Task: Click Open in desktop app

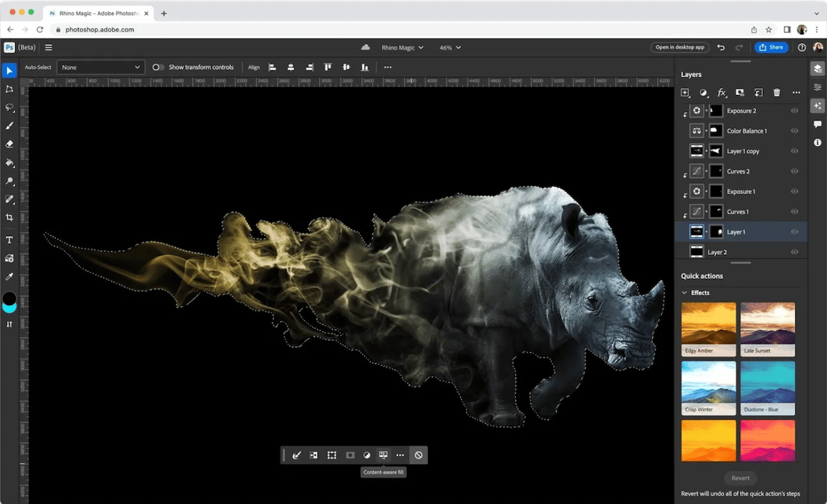Action: pos(680,48)
